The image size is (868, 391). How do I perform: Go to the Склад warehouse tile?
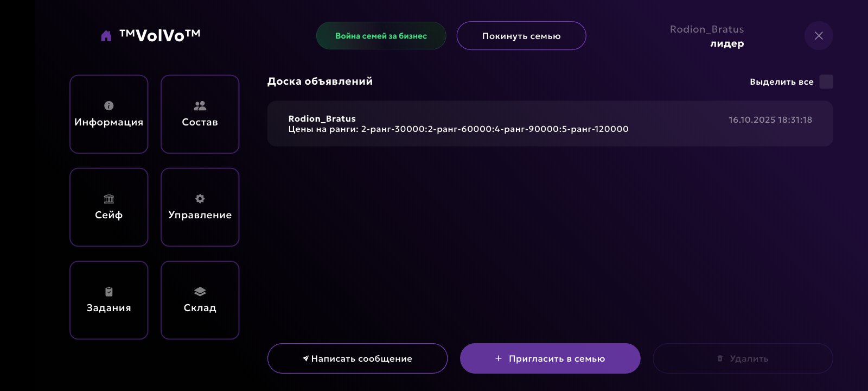[200, 300]
